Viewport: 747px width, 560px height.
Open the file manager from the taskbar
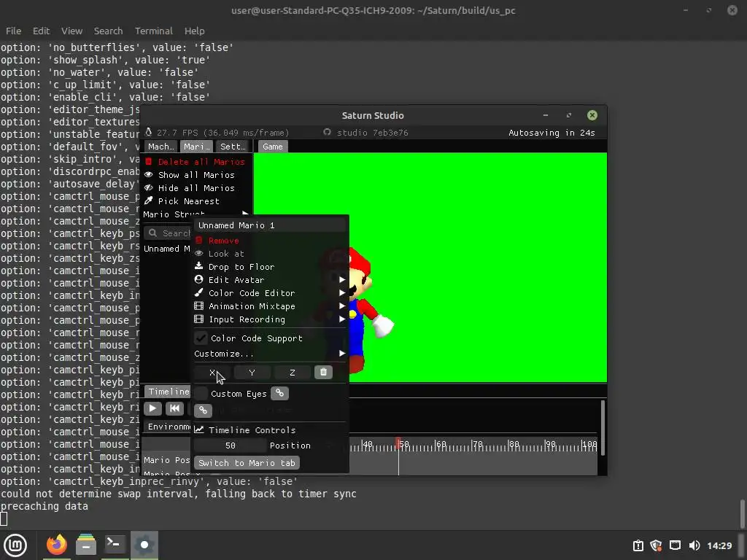tap(86, 545)
